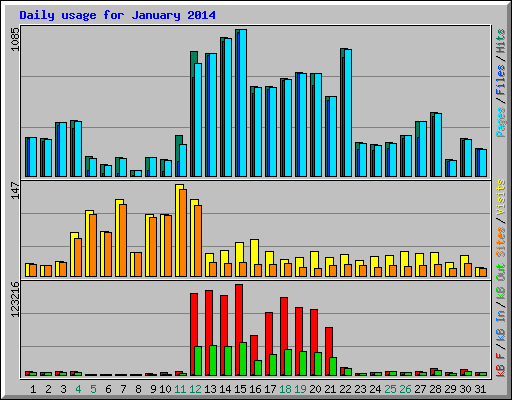Click the "Pages" legend label

click(500, 122)
